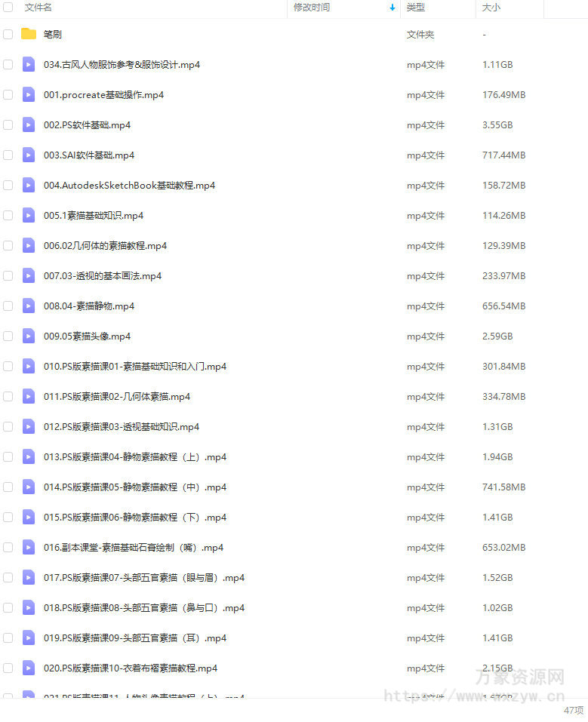Image resolution: width=588 pixels, height=722 pixels.
Task: Click the video icon for 001.procreate基础操作.mp4
Action: click(29, 95)
